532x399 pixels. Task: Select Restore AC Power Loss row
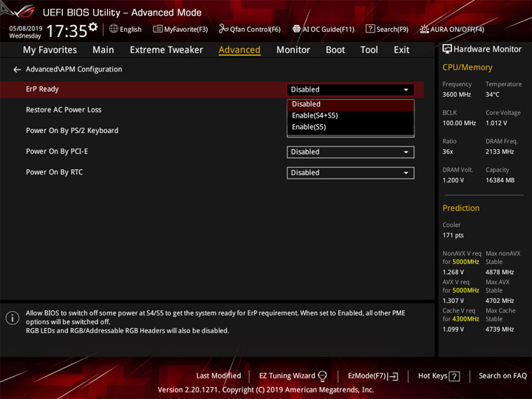point(64,110)
